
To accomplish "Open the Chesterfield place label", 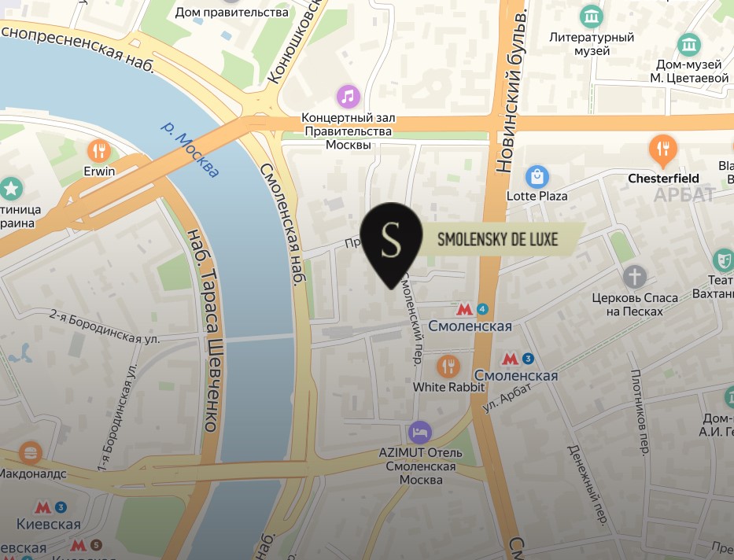I will [x=663, y=179].
